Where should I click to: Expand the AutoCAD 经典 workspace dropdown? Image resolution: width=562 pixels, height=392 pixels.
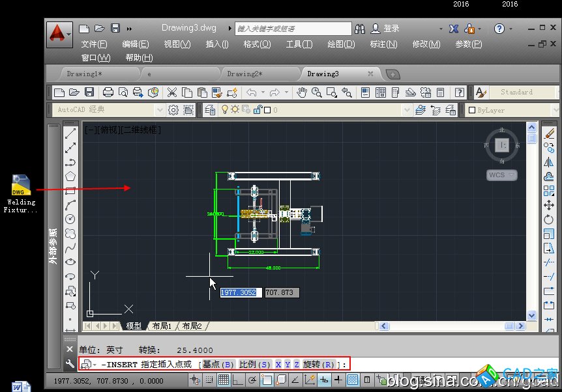[x=160, y=110]
